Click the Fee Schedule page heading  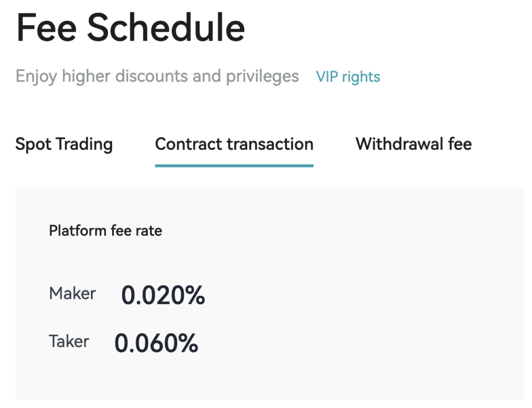(x=130, y=28)
